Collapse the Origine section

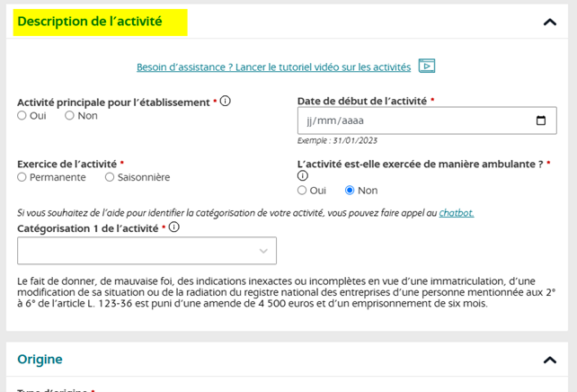tap(550, 360)
